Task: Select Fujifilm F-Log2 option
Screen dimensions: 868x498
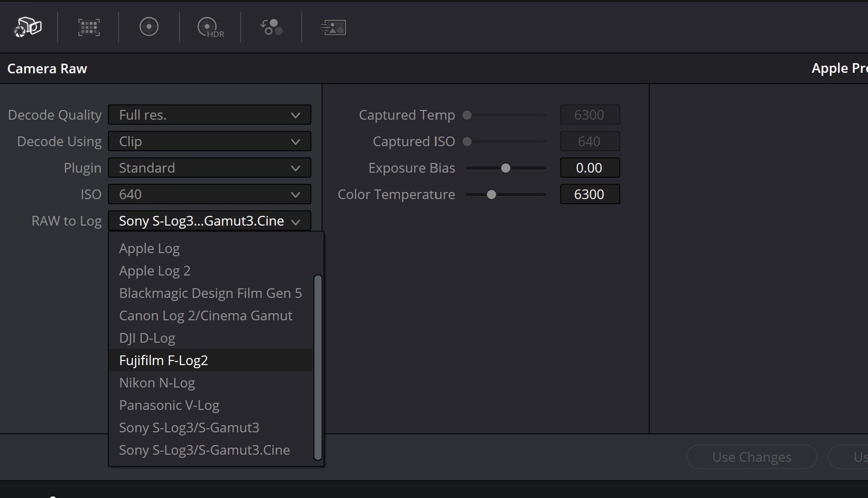Action: pos(163,361)
